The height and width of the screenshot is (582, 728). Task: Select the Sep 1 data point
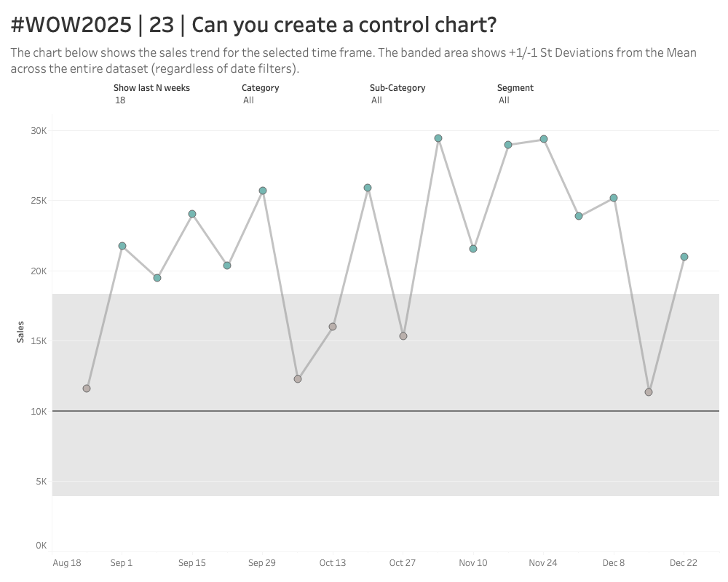(122, 246)
